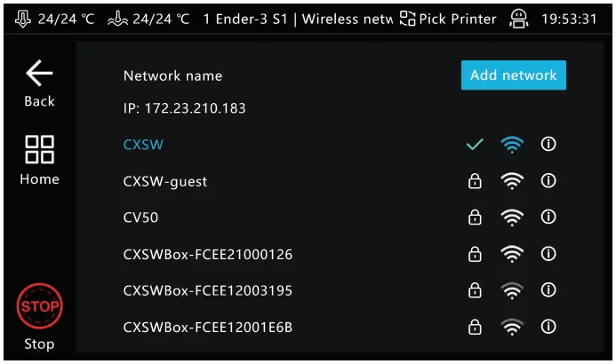Tap the info icon beside CV50
Image resolution: width=616 pixels, height=364 pixels.
(548, 217)
